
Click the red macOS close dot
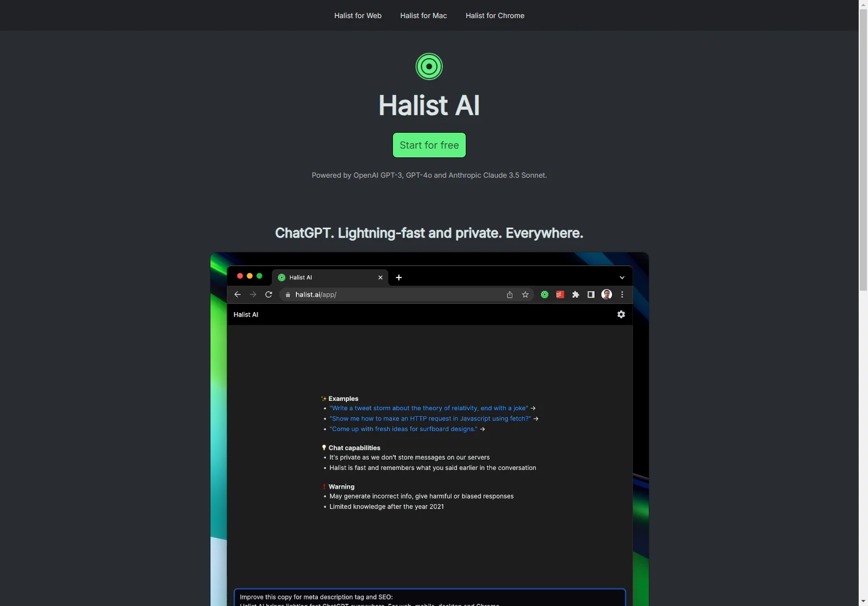[240, 276]
